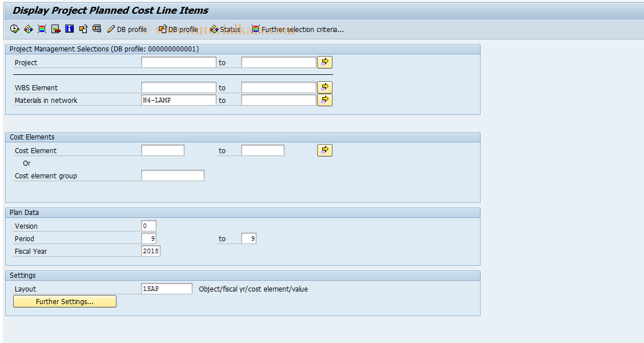Click the pencil DB profile button
Image resolution: width=644 pixels, height=343 pixels.
point(127,29)
